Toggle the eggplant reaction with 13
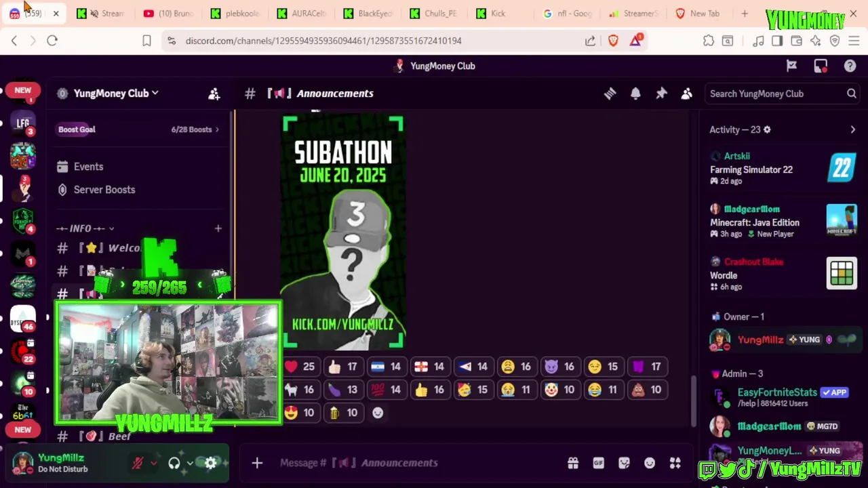This screenshot has height=488, width=868. pos(343,390)
